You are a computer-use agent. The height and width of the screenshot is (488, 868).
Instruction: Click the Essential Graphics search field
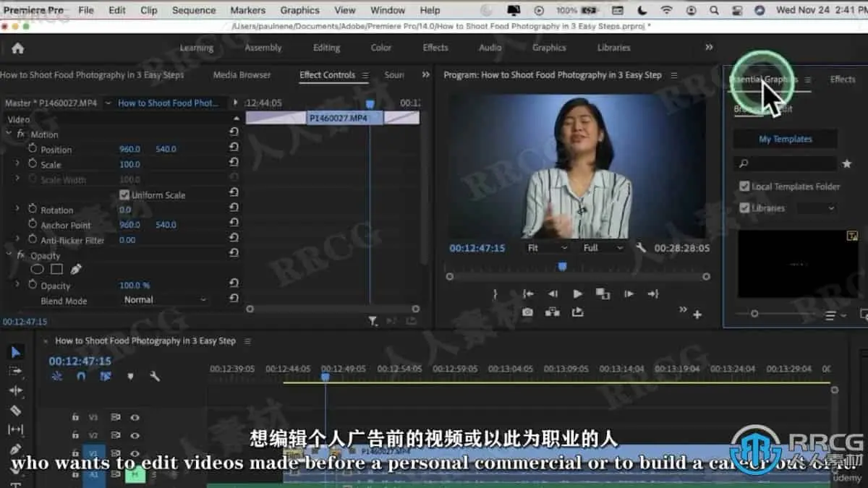point(785,164)
